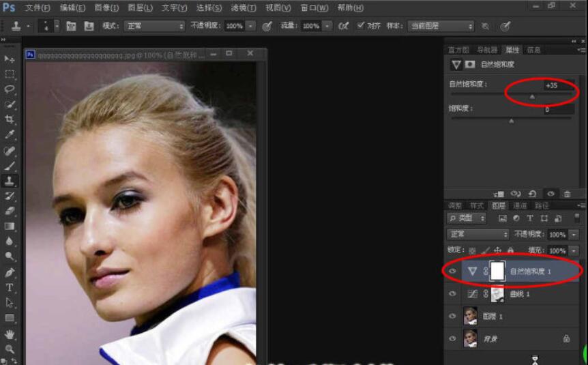The width and height of the screenshot is (588, 365).
Task: Select the Rectangular Marquee tool
Action: 10,74
